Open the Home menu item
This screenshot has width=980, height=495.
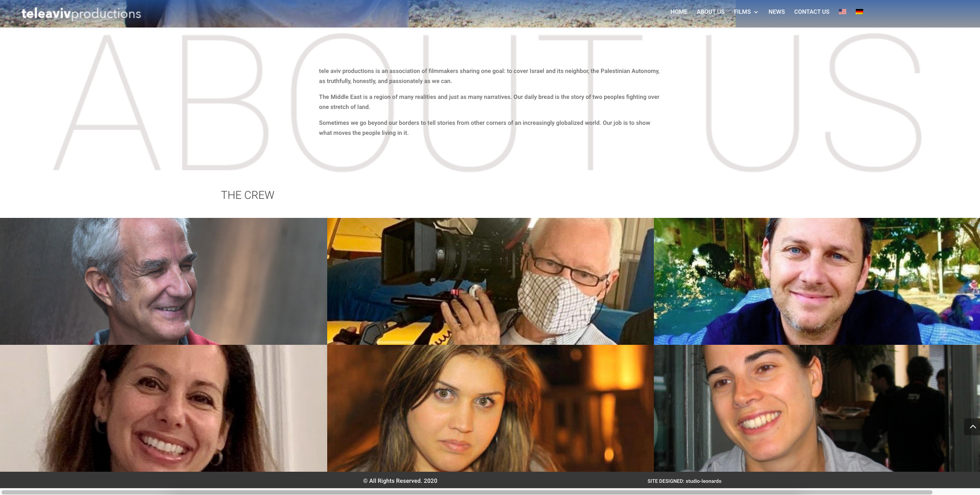pos(679,12)
